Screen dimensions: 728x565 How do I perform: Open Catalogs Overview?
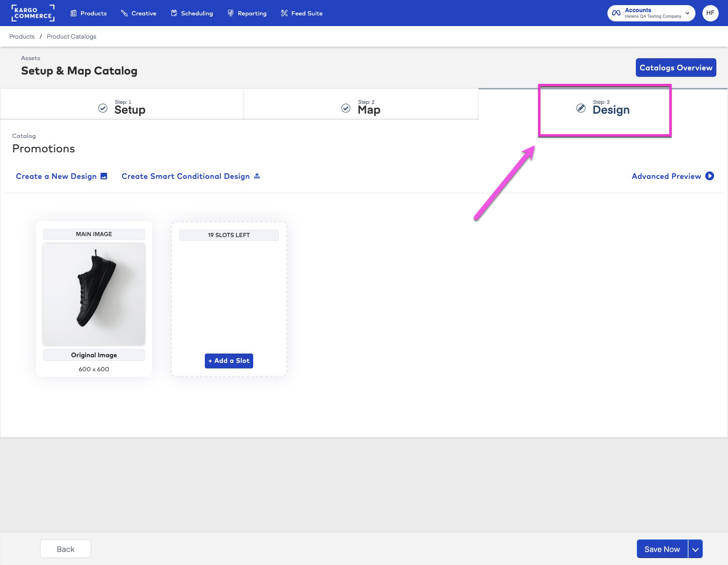click(x=676, y=68)
